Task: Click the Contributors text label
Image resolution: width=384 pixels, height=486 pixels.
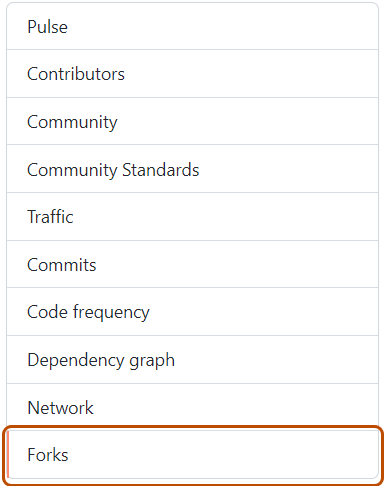Action: (76, 74)
